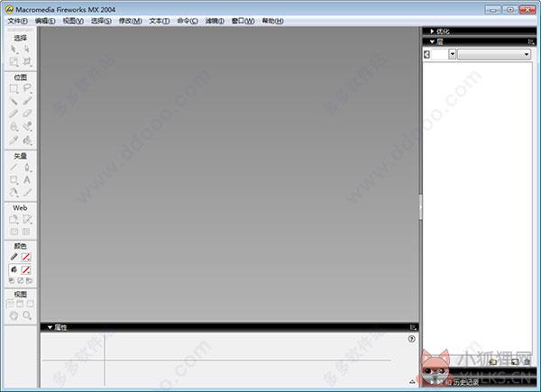
Task: Open the 编辑(E) menu
Action: point(45,21)
